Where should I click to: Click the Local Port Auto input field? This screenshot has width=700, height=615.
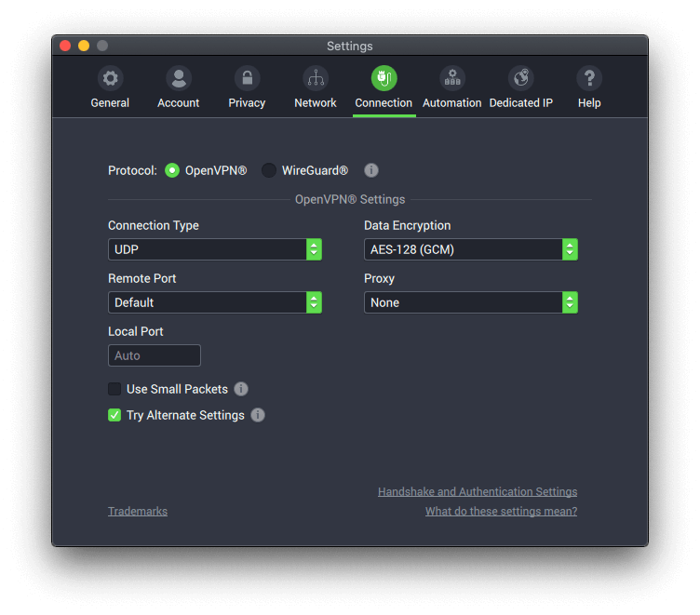click(155, 355)
